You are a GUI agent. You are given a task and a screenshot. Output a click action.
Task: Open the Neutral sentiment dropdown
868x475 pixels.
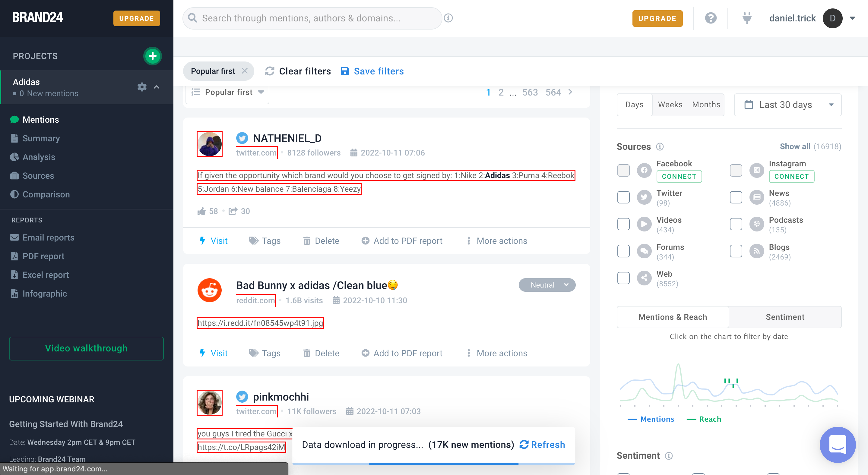[547, 285]
